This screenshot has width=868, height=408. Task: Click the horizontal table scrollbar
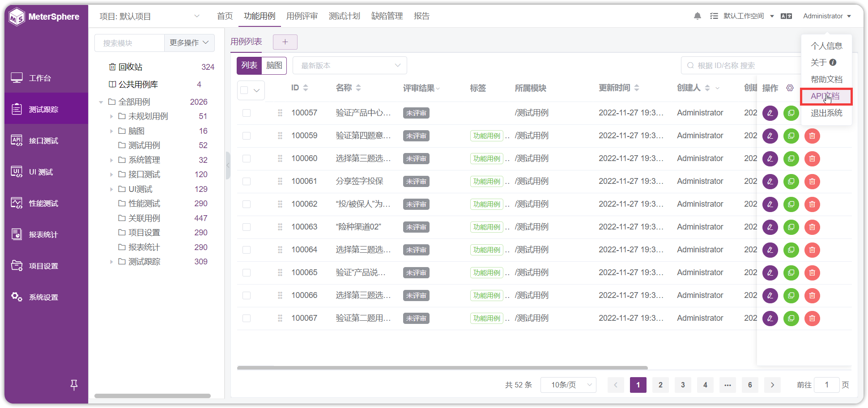(442, 368)
